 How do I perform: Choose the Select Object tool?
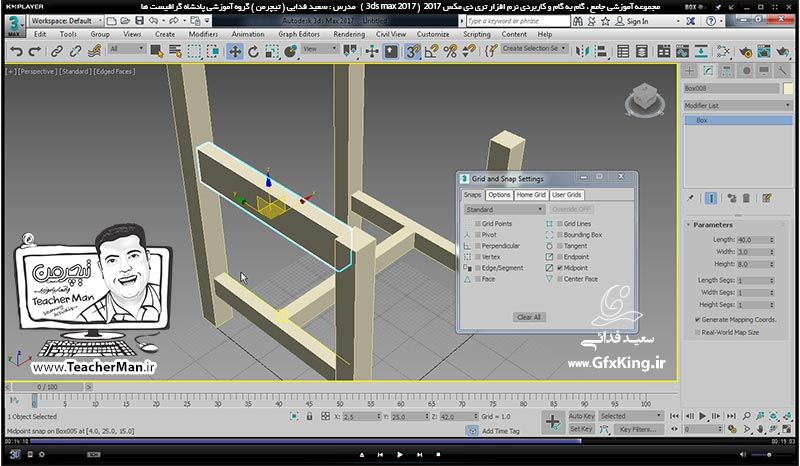[157, 51]
